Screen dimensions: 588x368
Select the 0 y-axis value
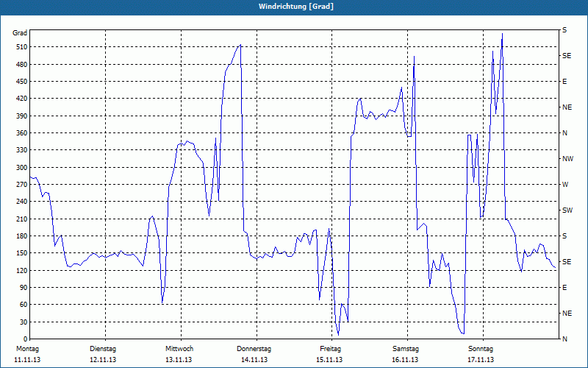pos(25,339)
